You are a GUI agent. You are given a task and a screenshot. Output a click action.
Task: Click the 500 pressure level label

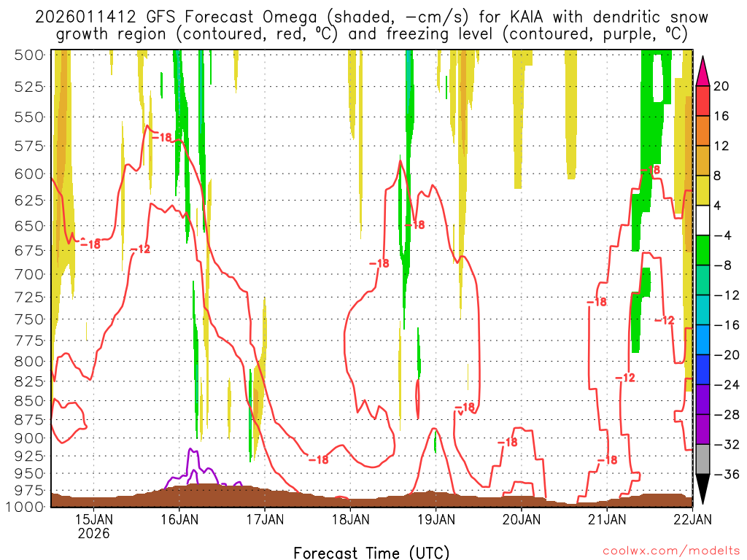click(29, 55)
